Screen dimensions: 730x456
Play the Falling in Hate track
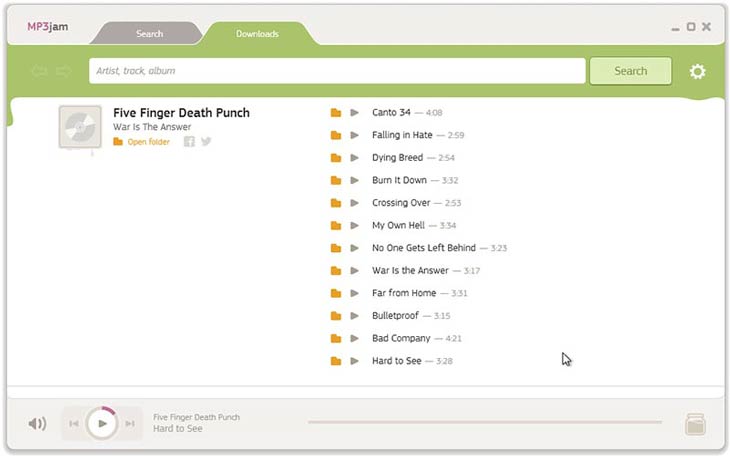[354, 135]
